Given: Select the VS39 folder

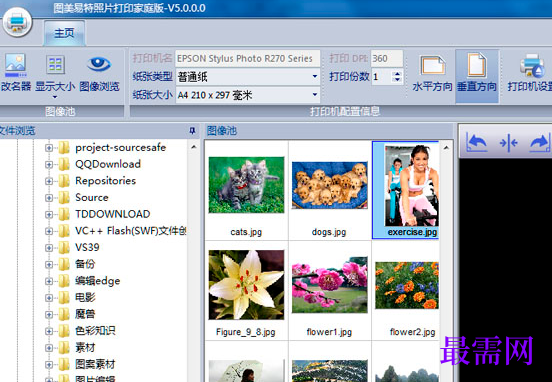Looking at the screenshot, I should pos(87,247).
